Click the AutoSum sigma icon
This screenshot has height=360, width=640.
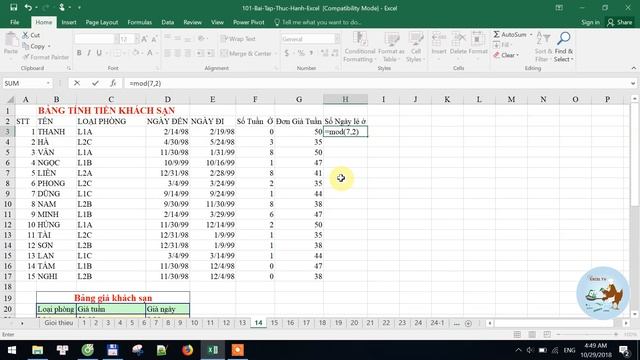[x=496, y=35]
